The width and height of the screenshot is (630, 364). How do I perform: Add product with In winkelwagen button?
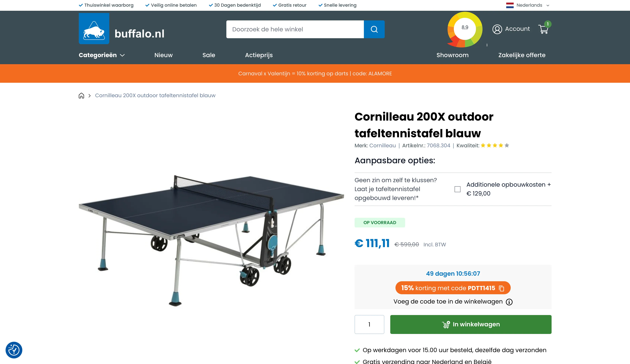pyautogui.click(x=471, y=324)
